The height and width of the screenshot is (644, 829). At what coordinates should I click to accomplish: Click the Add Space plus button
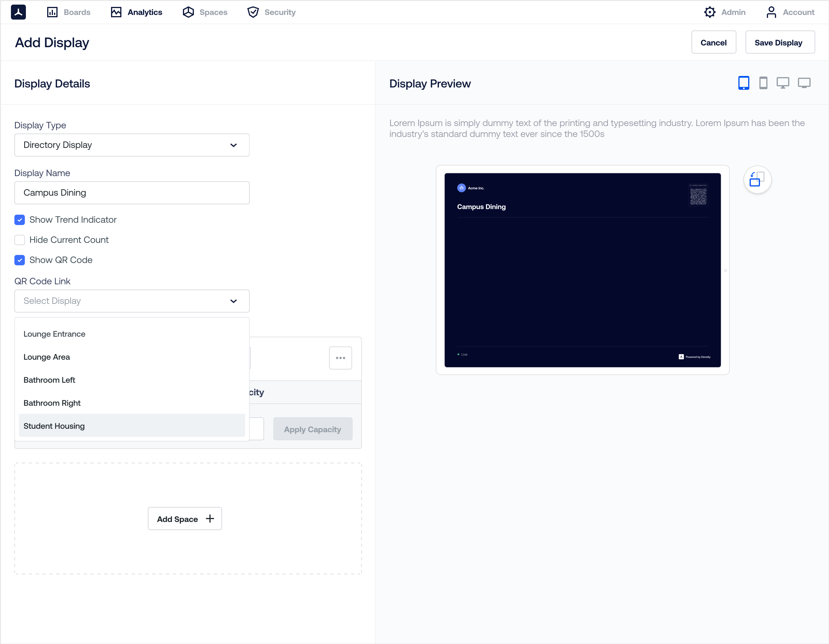[185, 519]
